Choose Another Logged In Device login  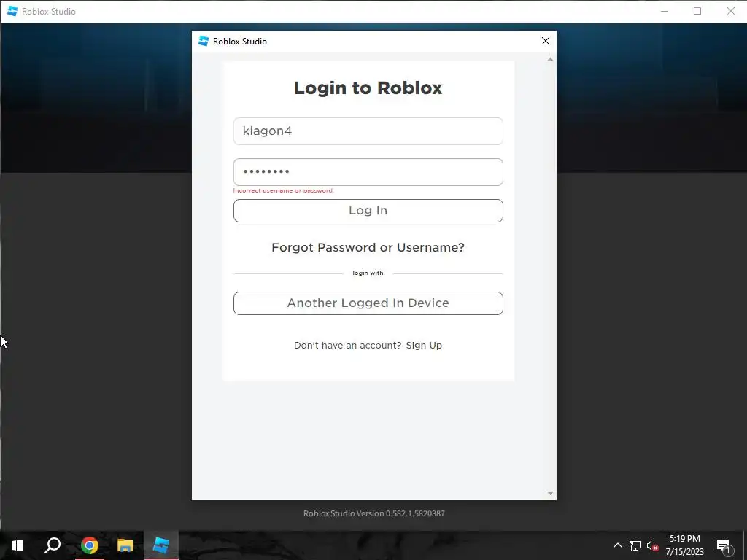[x=368, y=303]
